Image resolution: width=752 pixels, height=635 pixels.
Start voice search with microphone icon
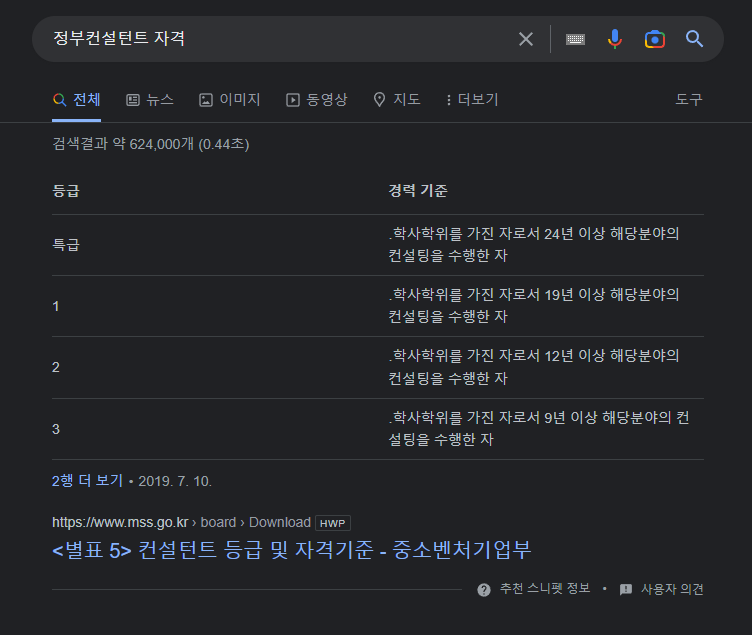coord(614,39)
